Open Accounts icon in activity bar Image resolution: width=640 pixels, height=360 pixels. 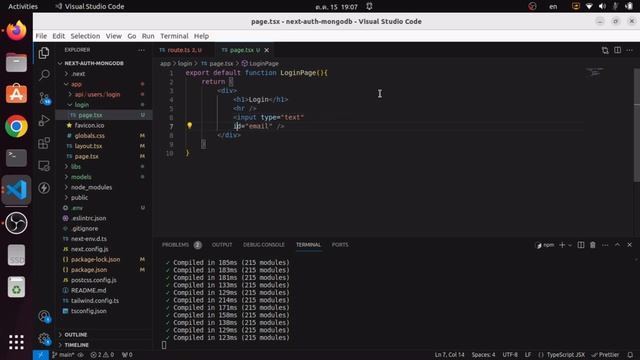(44, 316)
